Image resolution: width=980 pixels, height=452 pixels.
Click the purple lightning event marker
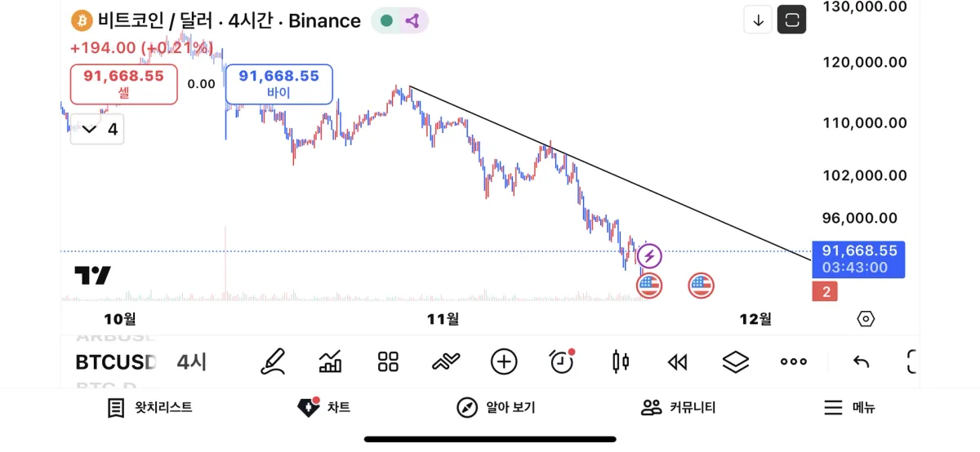click(x=649, y=257)
